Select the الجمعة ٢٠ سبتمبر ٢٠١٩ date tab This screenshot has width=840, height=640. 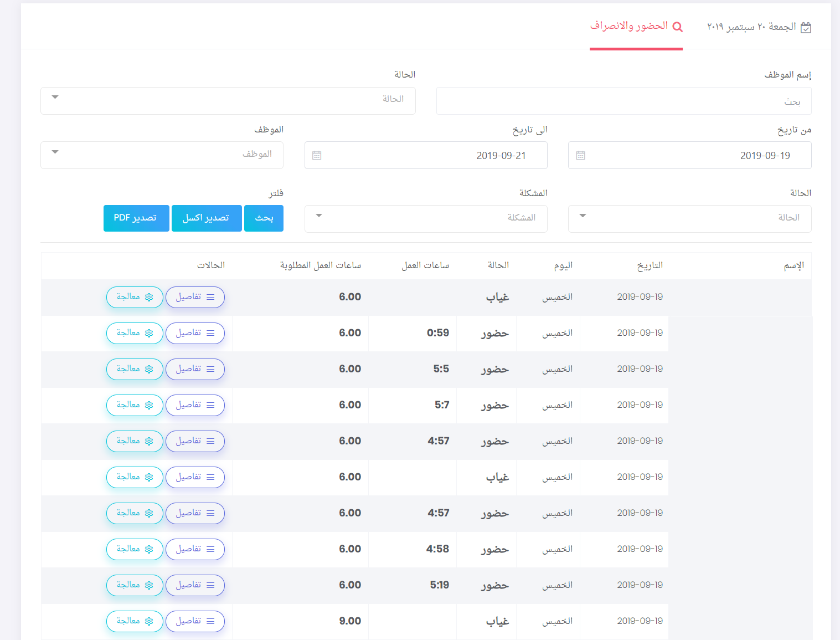click(x=759, y=27)
